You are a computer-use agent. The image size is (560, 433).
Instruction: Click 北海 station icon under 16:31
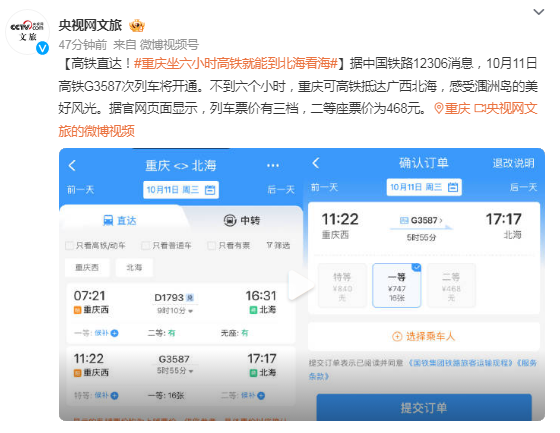(x=253, y=310)
